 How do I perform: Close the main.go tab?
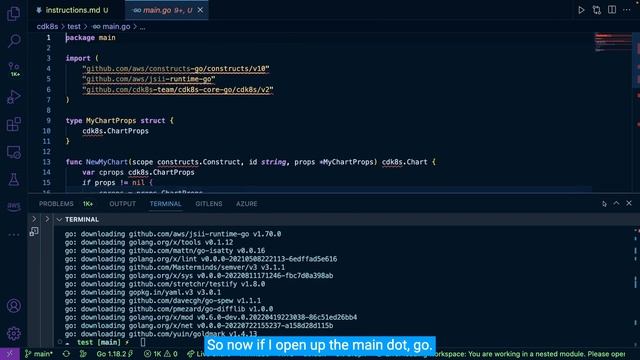coord(200,10)
